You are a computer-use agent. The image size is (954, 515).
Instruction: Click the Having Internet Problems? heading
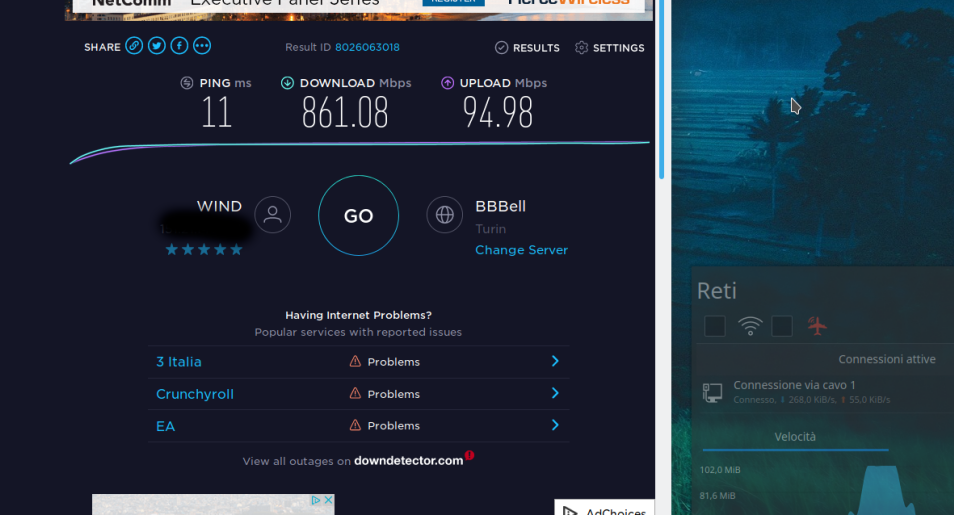point(358,315)
